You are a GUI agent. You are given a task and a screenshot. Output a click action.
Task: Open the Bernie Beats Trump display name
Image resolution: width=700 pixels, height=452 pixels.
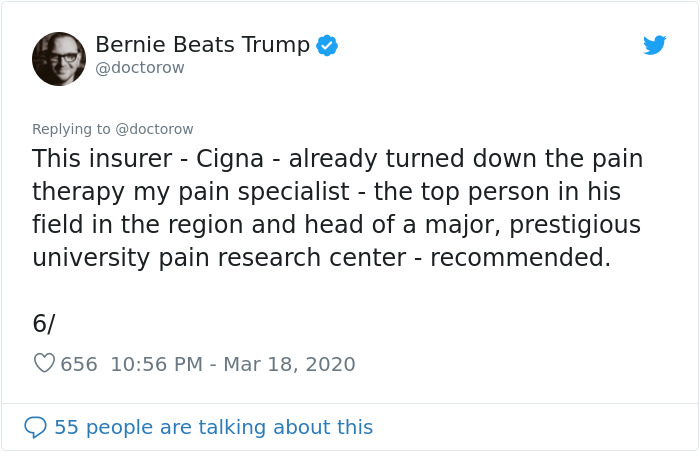tap(202, 45)
